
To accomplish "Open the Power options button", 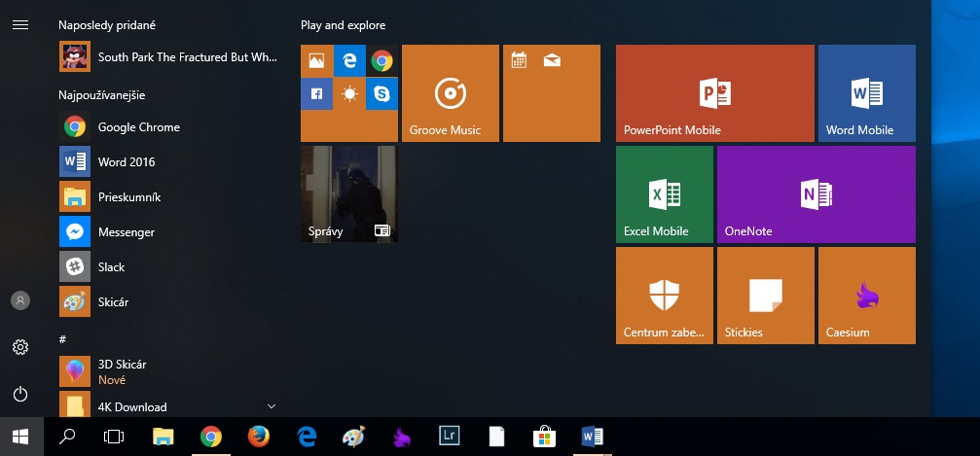I will [20, 394].
